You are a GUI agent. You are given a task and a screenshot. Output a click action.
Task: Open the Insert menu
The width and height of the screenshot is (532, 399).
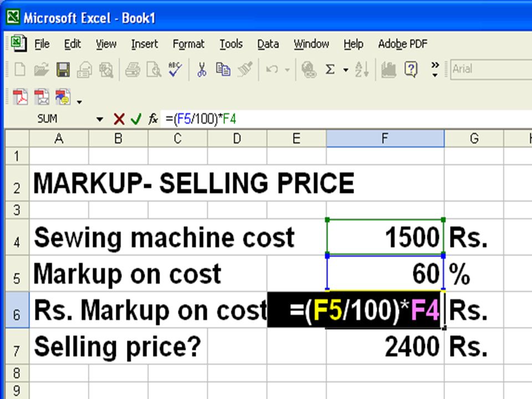[x=145, y=44]
